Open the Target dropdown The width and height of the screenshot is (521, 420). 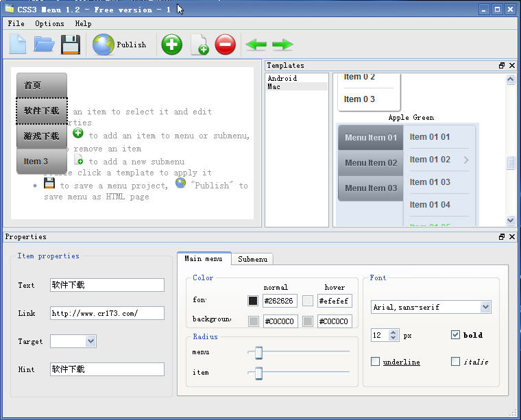point(90,341)
